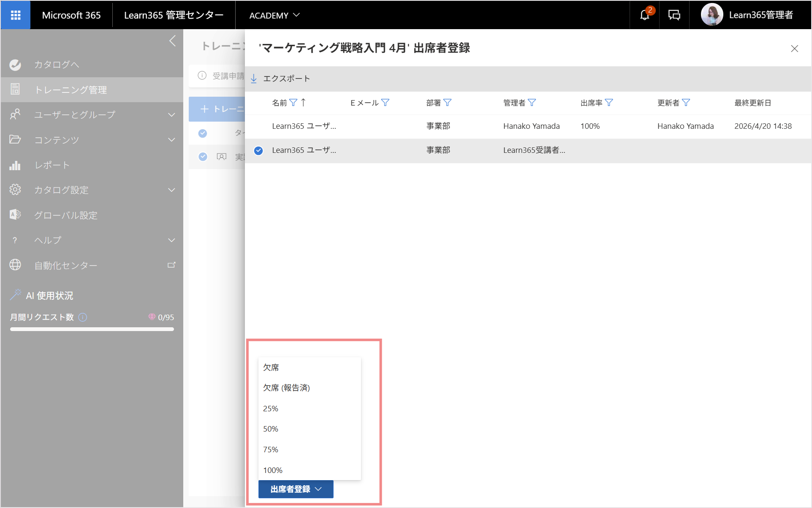Choose 25% attendance option

(310, 408)
